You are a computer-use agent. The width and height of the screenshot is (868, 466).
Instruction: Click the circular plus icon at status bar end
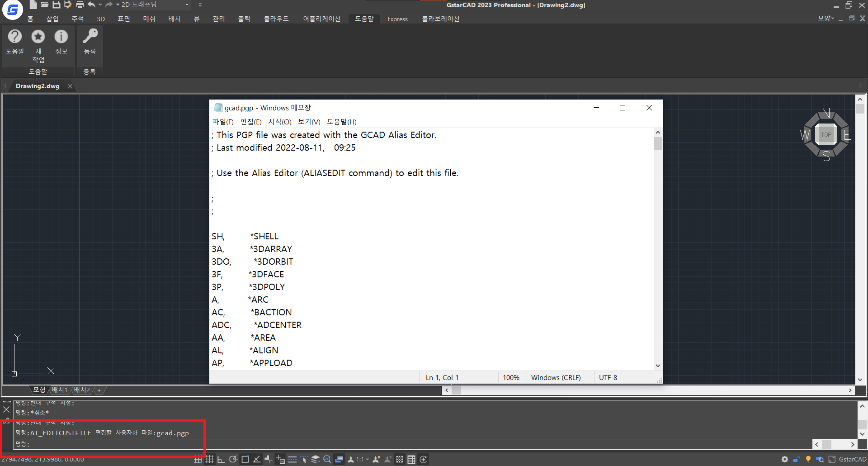coord(423,460)
